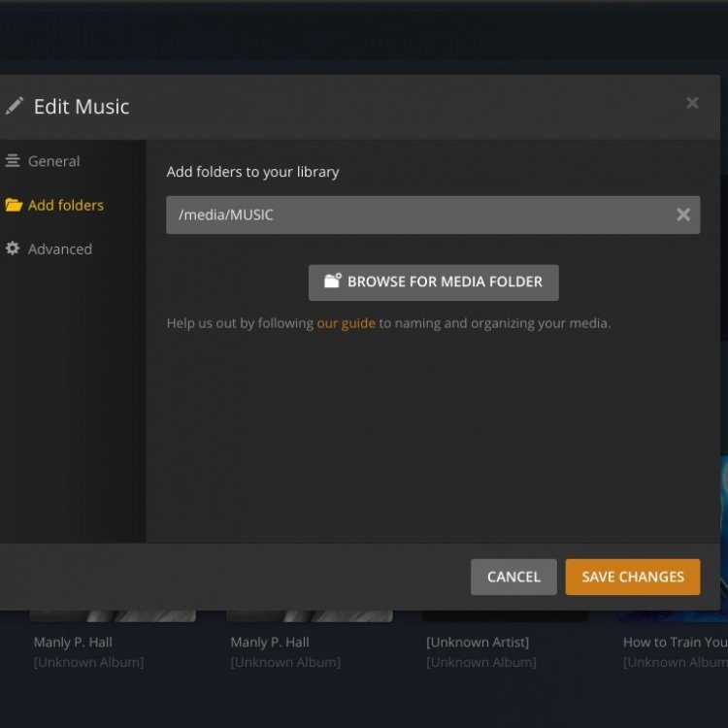Click the pencil icon beside Edit Music

click(x=15, y=106)
